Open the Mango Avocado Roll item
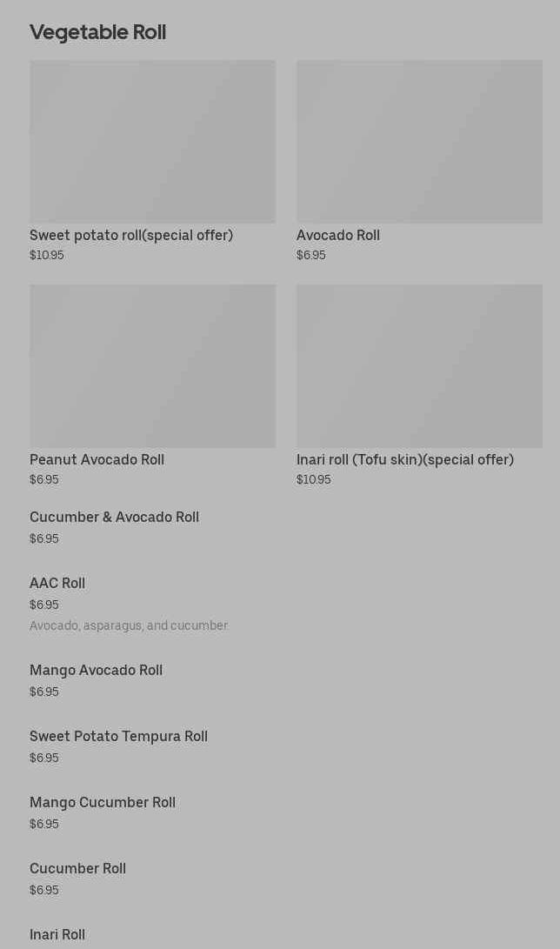Screen dimensions: 560x949 click(96, 671)
